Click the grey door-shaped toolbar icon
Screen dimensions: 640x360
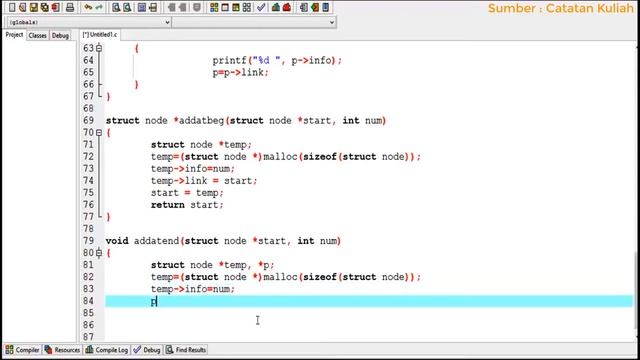click(304, 7)
